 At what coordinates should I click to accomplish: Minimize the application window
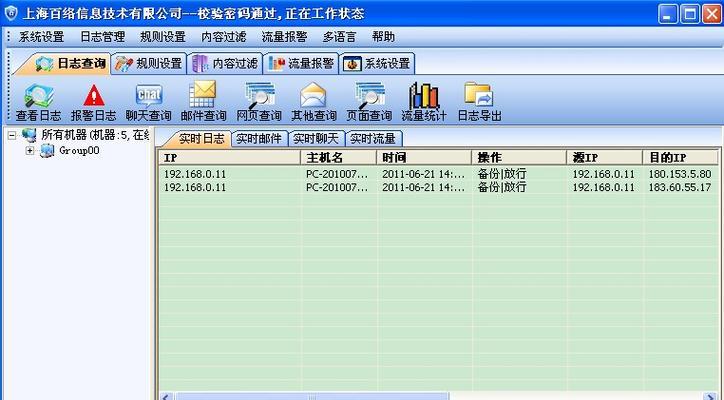[x=668, y=14]
